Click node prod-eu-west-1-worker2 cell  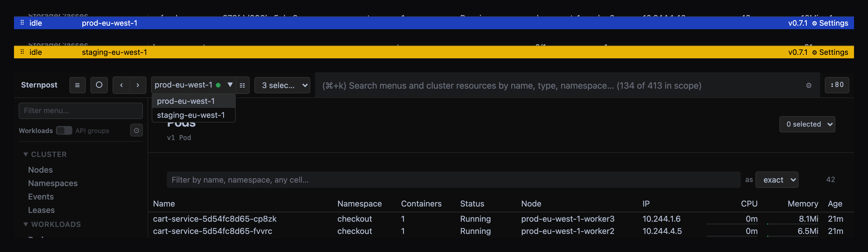point(568,231)
